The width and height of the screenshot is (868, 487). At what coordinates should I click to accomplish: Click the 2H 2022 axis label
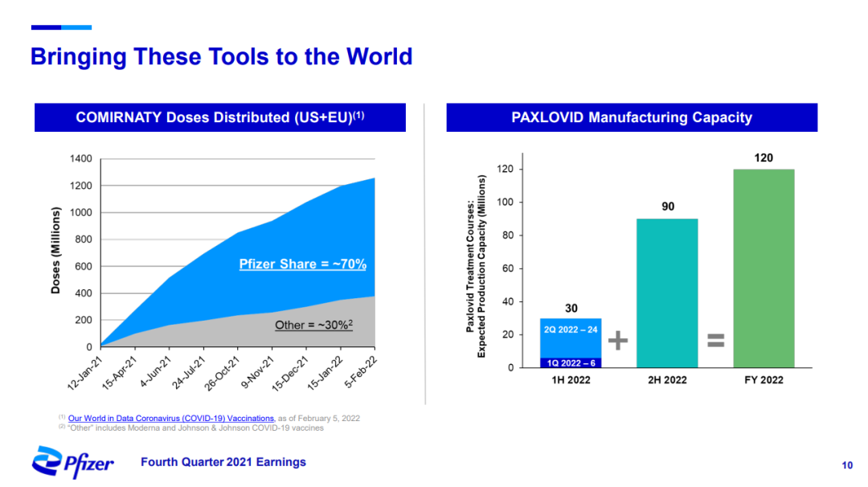click(x=667, y=380)
